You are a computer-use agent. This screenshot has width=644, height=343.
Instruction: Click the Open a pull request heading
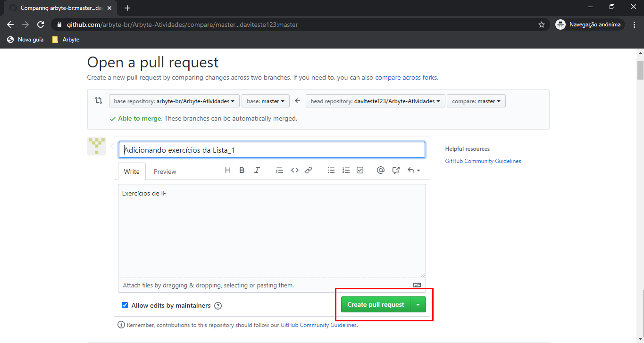[153, 62]
